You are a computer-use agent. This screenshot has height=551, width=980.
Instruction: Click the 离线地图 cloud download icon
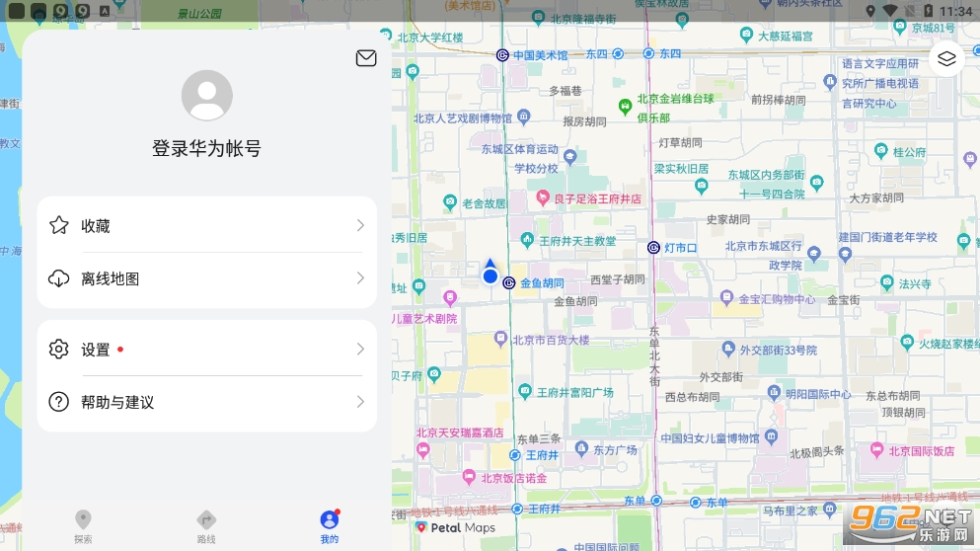click(59, 278)
